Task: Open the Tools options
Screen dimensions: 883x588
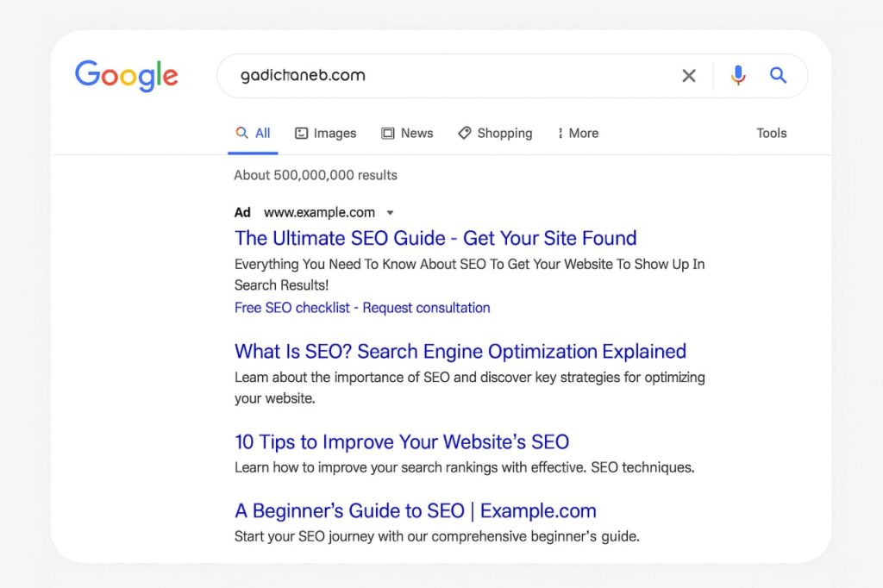Action: point(772,133)
